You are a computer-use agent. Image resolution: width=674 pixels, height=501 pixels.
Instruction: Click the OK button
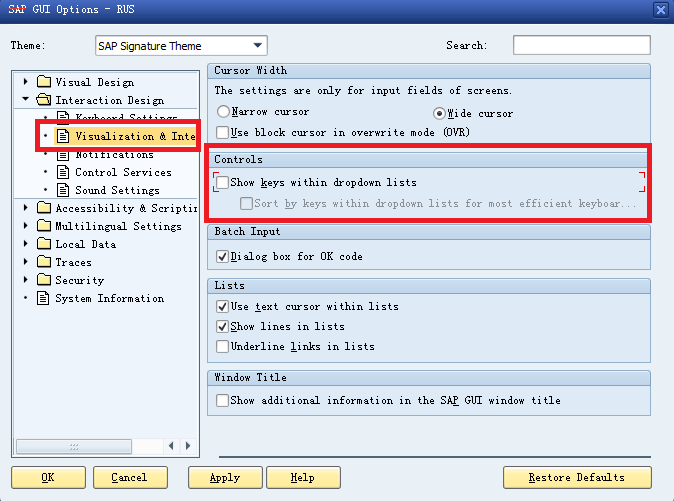[x=49, y=477]
